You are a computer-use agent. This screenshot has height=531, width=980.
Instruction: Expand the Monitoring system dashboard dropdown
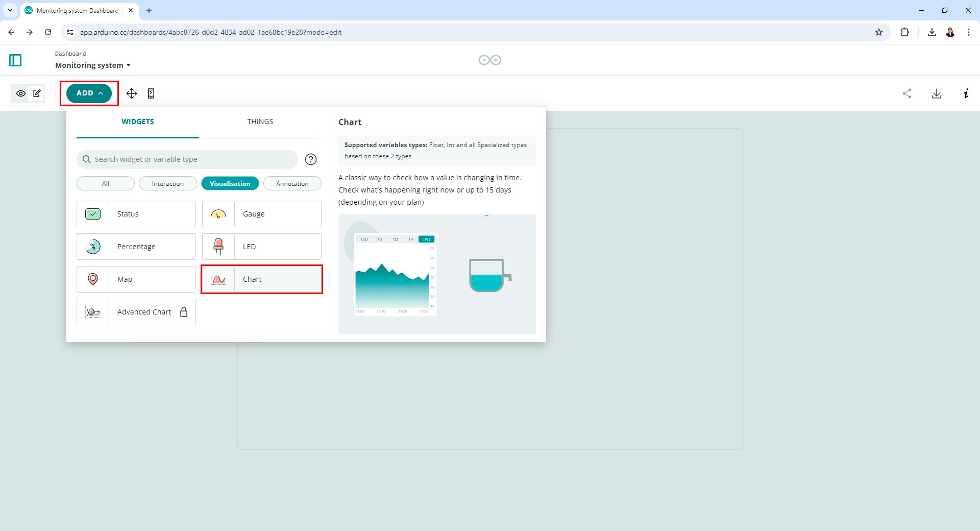pyautogui.click(x=93, y=65)
